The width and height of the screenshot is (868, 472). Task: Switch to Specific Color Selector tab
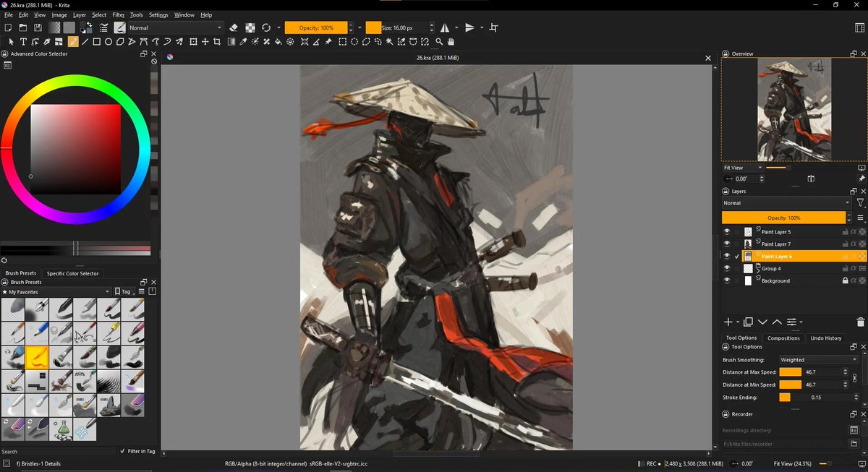click(73, 273)
